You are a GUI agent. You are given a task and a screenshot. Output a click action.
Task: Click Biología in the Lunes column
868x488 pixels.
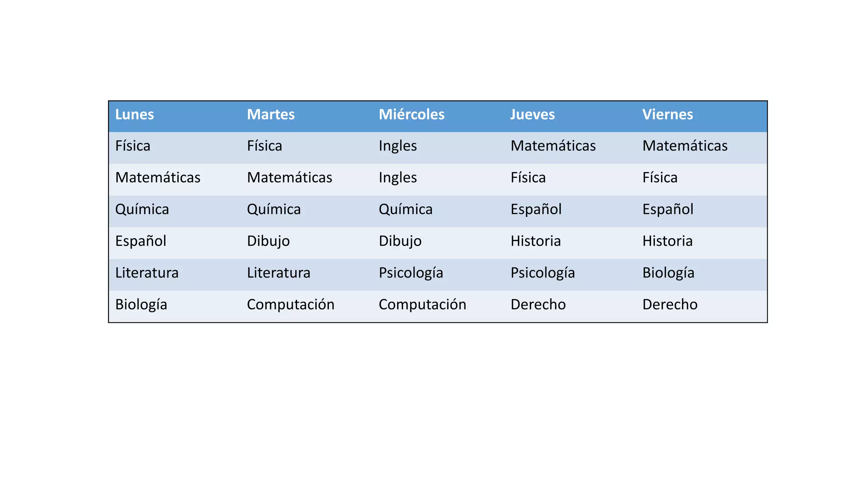141,305
